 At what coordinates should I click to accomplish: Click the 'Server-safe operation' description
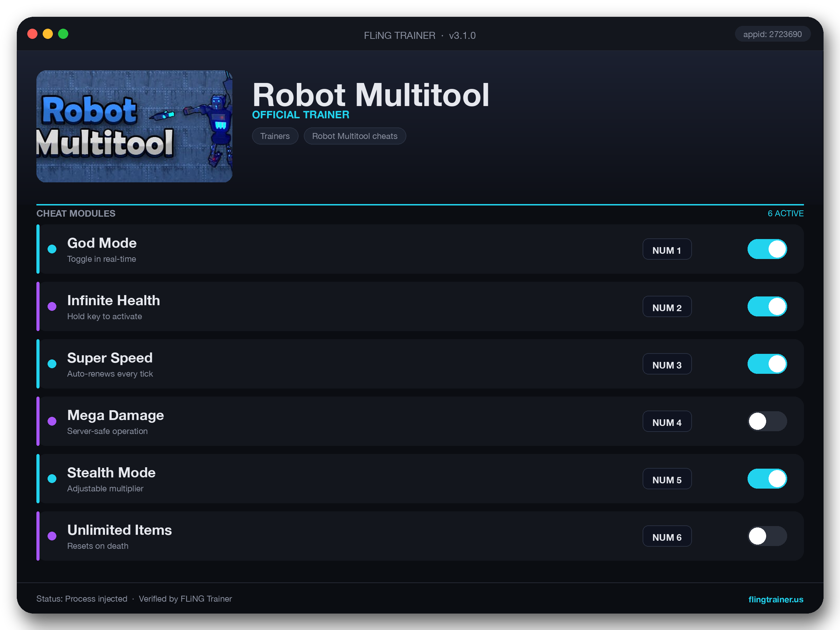click(x=107, y=431)
